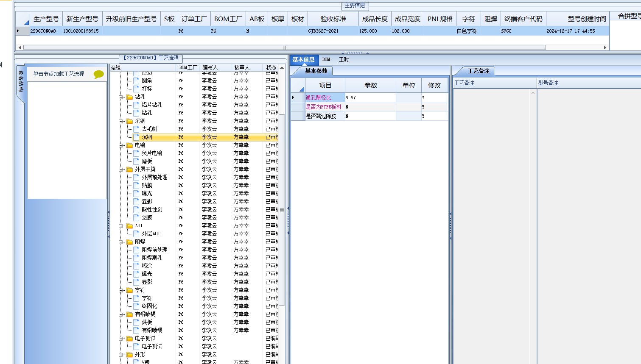Select the AOI folder icon
641x364 pixels.
129,226
